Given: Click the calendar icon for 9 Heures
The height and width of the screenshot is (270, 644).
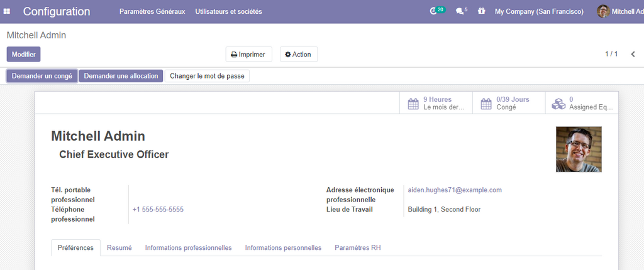Looking at the screenshot, I should click(x=413, y=104).
